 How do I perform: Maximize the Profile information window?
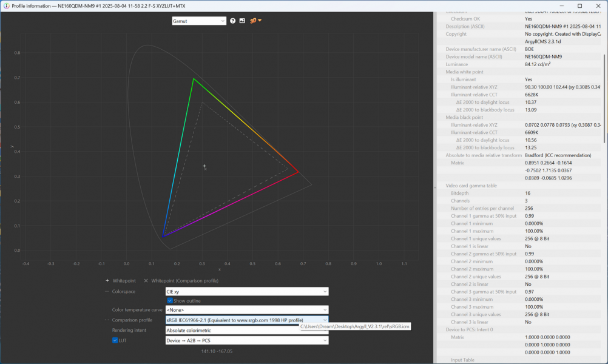(x=579, y=5)
